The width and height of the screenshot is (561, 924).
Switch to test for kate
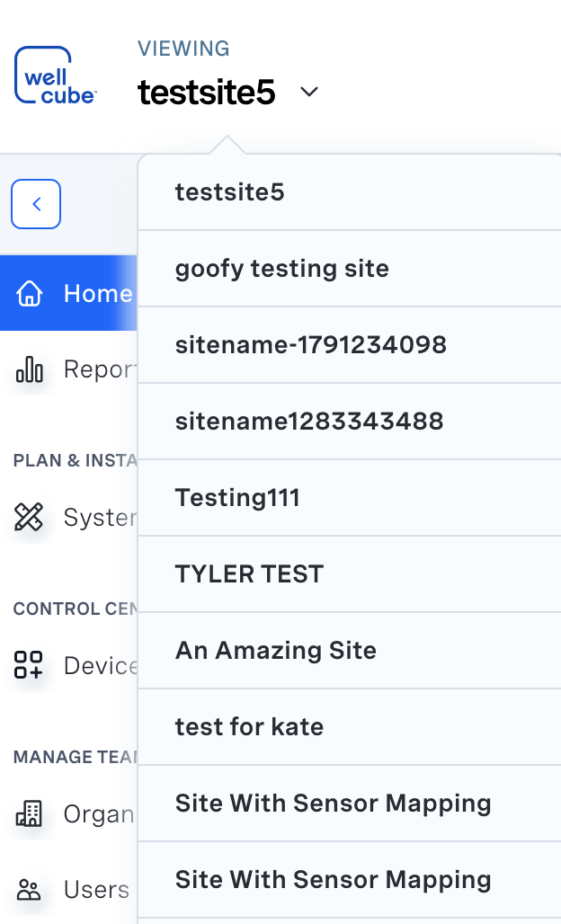[350, 726]
